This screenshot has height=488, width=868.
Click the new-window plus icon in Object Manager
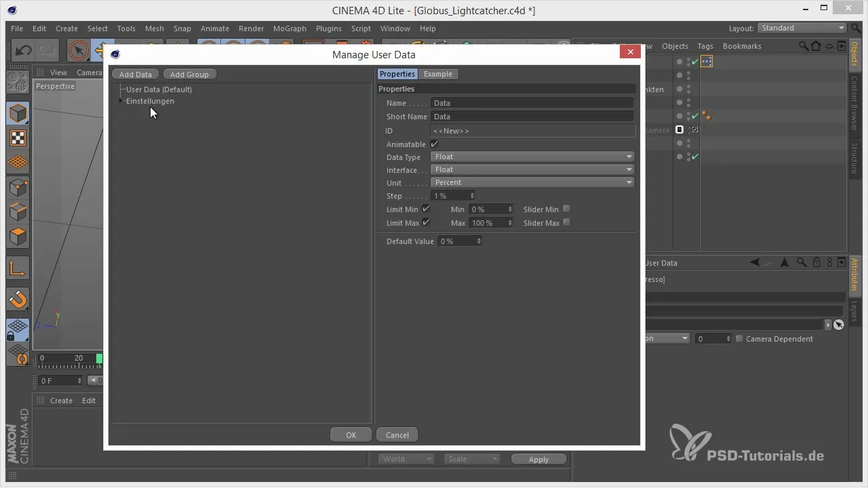(842, 46)
